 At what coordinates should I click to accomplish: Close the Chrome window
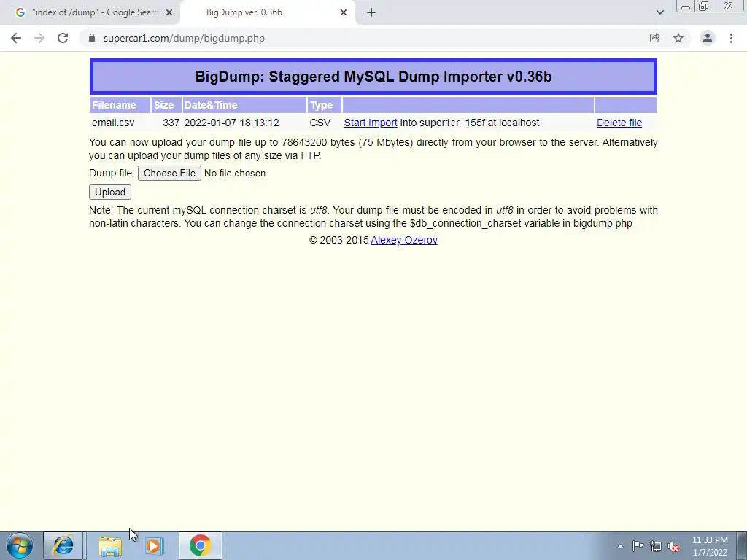tap(729, 6)
